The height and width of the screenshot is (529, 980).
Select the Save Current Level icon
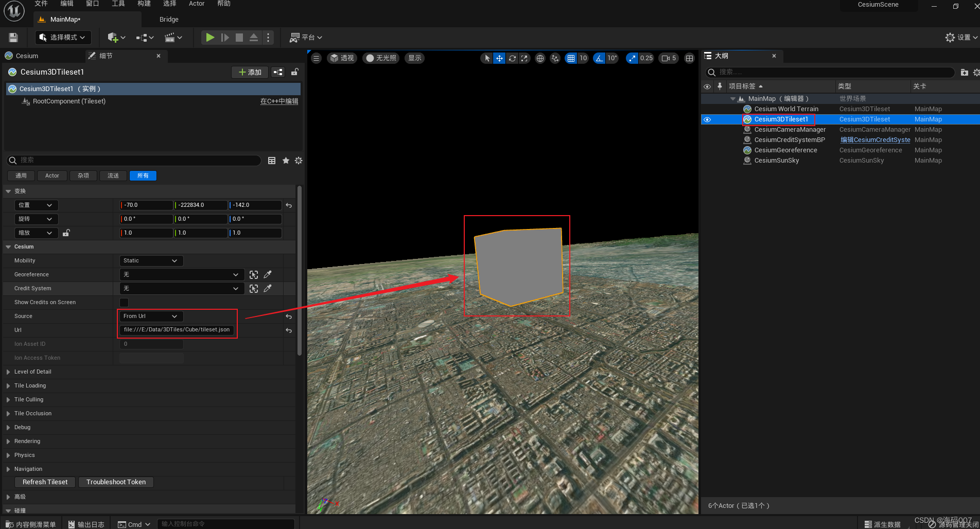click(12, 37)
